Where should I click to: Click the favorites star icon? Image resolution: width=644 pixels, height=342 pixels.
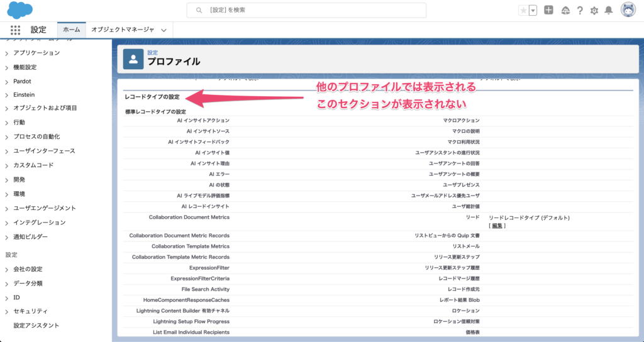coord(523,11)
